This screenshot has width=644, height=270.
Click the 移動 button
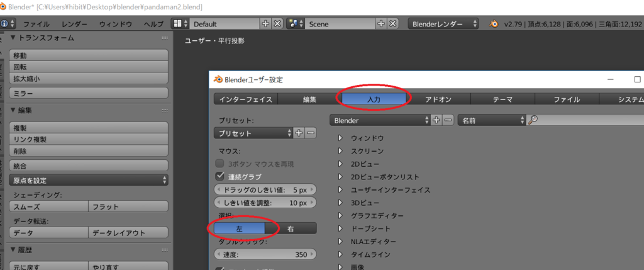[x=89, y=55]
